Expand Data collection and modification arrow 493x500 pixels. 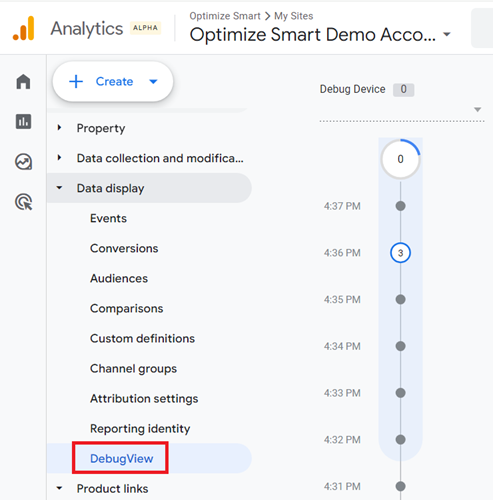point(59,157)
